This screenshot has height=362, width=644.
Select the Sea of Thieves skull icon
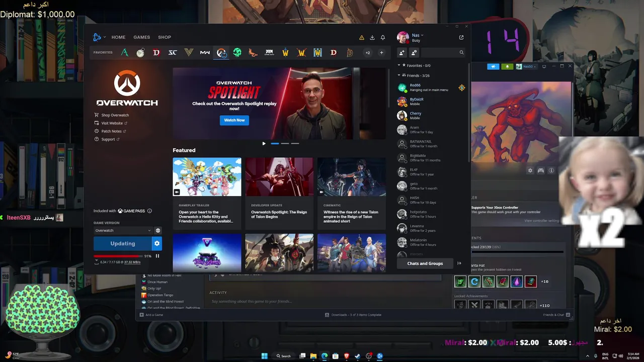(x=237, y=52)
